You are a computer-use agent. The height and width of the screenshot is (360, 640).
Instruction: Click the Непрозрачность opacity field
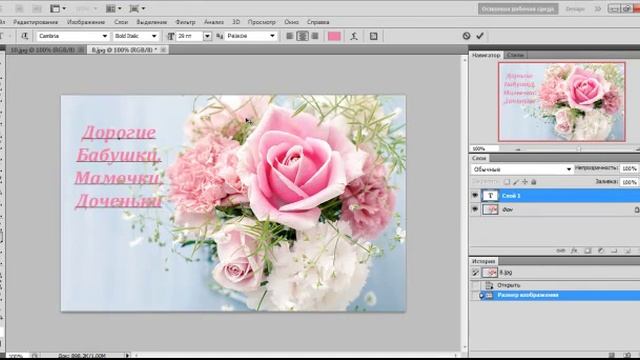click(x=629, y=169)
